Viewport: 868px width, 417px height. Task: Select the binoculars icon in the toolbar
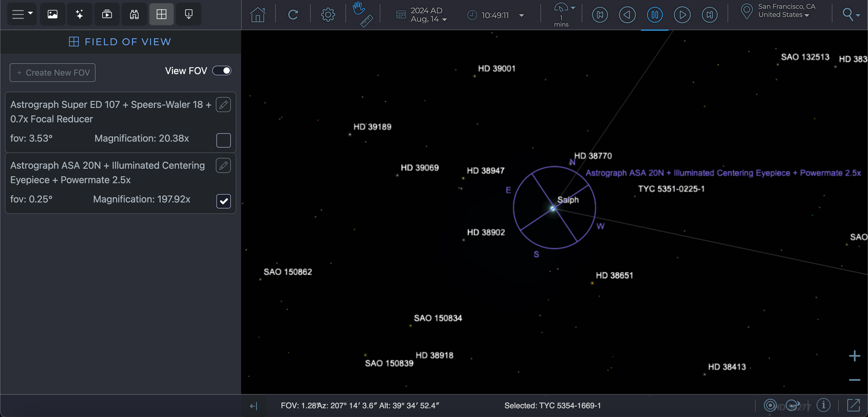coord(134,14)
